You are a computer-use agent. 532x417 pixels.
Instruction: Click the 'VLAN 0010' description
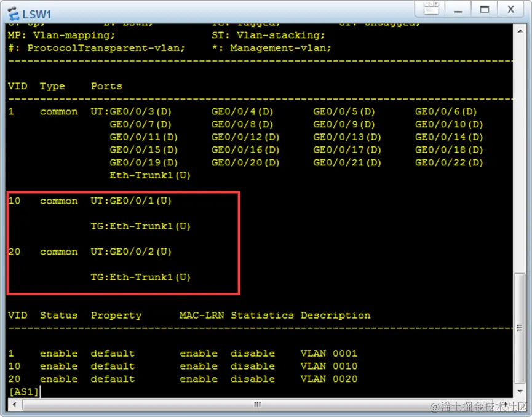click(329, 367)
